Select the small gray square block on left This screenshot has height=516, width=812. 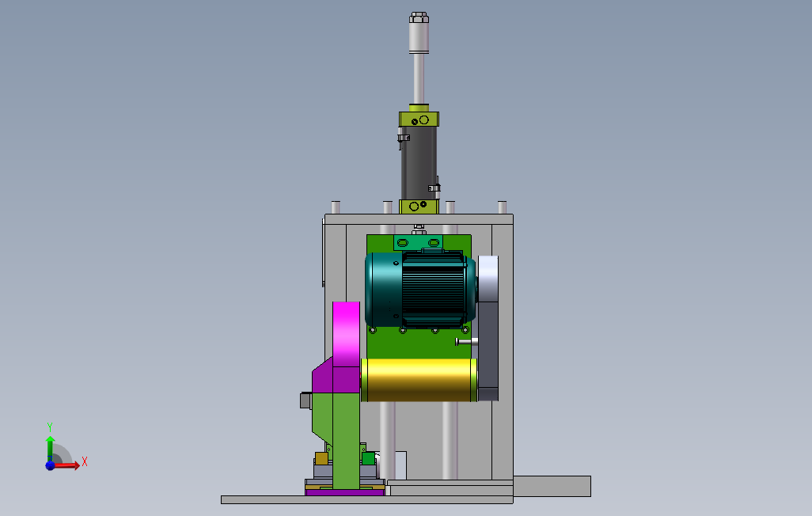tap(305, 400)
